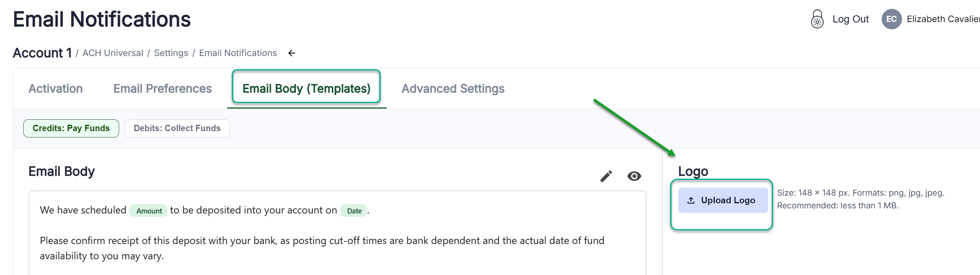Click the Log Out link

coord(850,19)
